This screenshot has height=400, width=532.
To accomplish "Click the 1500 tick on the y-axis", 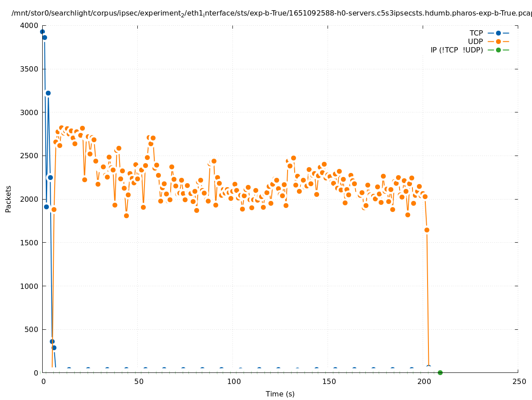I will [x=29, y=243].
